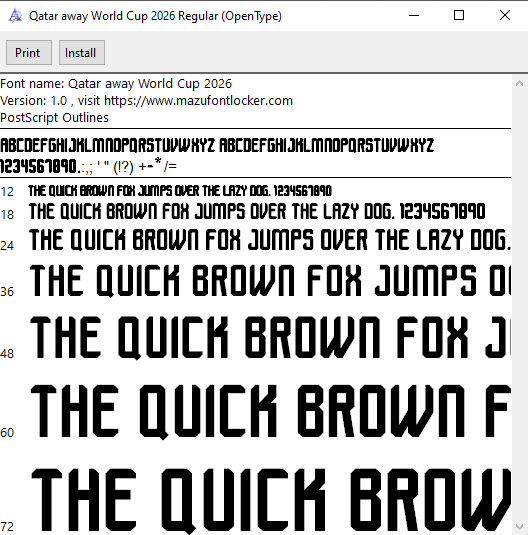
Task: Click the mazufontlocker.com URL text
Action: click(198, 101)
